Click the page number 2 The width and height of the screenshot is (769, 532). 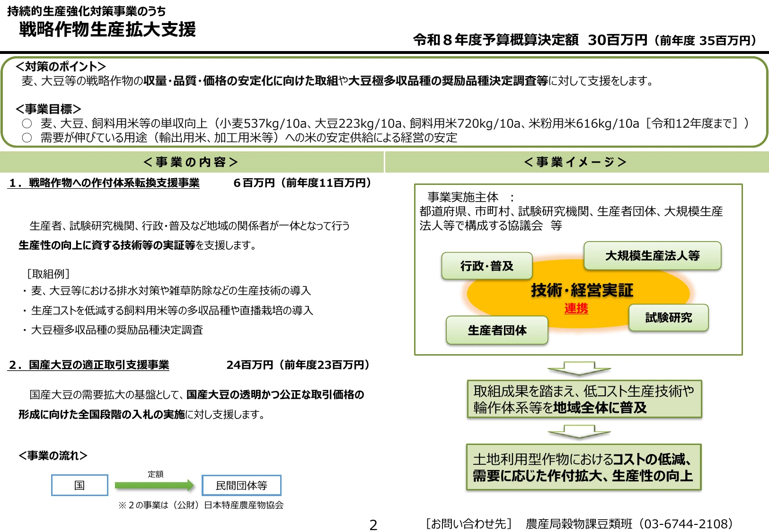pyautogui.click(x=373, y=525)
